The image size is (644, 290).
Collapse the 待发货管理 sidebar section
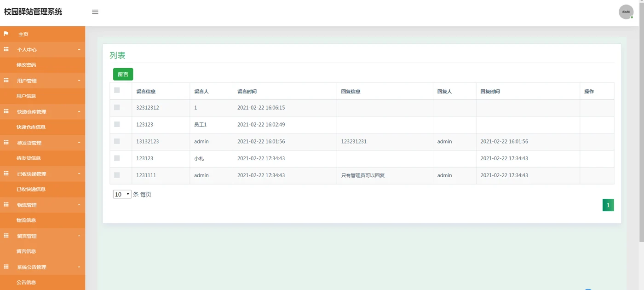tap(42, 143)
